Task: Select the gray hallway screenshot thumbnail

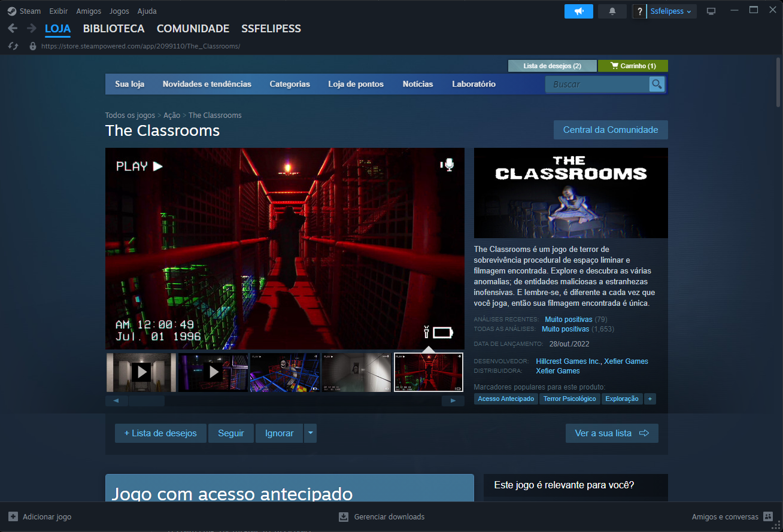Action: pos(357,372)
